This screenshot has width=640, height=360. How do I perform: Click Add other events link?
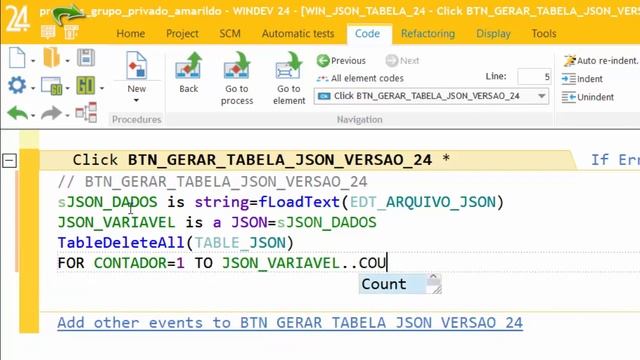coord(290,323)
